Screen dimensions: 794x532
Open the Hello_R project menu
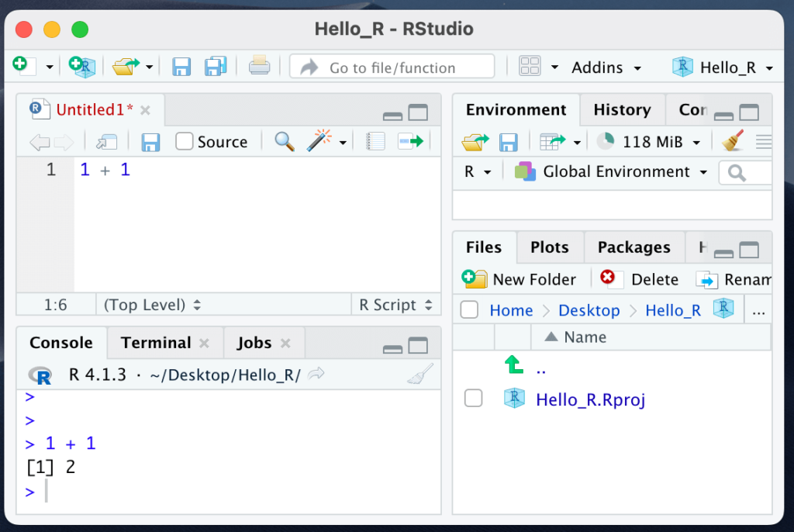coord(723,67)
